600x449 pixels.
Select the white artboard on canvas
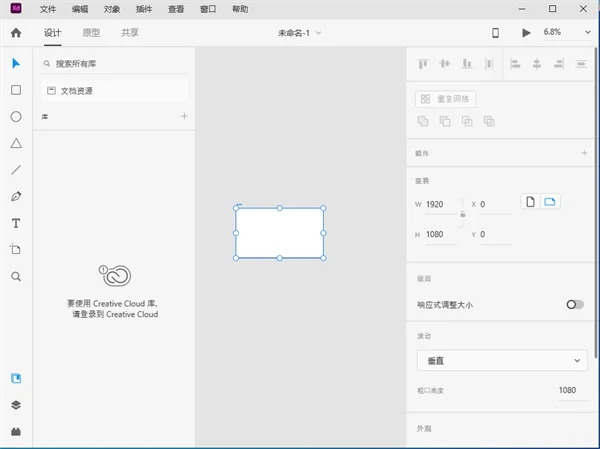coord(280,233)
